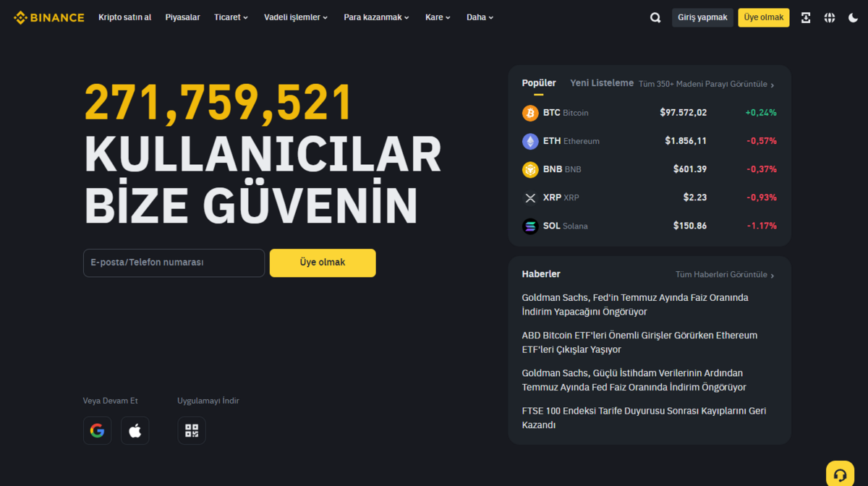Open the search magnifier icon
This screenshot has width=868, height=486.
(655, 17)
